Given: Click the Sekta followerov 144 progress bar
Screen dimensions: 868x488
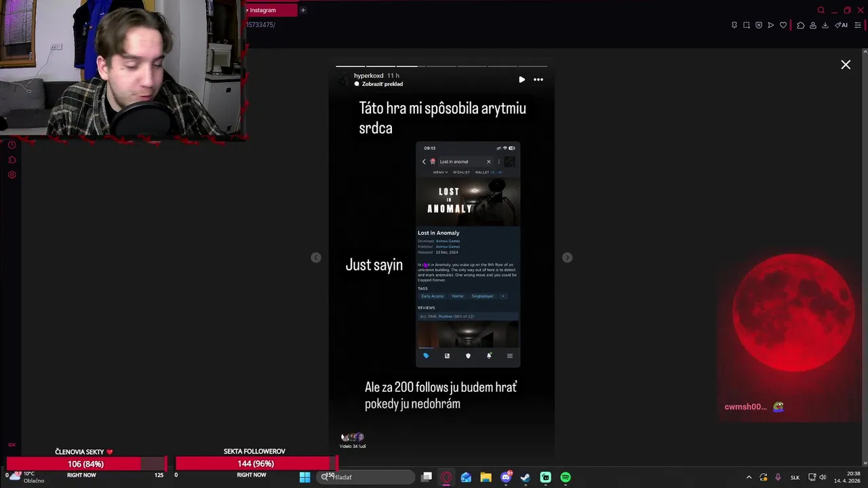Looking at the screenshot, I should tap(255, 464).
